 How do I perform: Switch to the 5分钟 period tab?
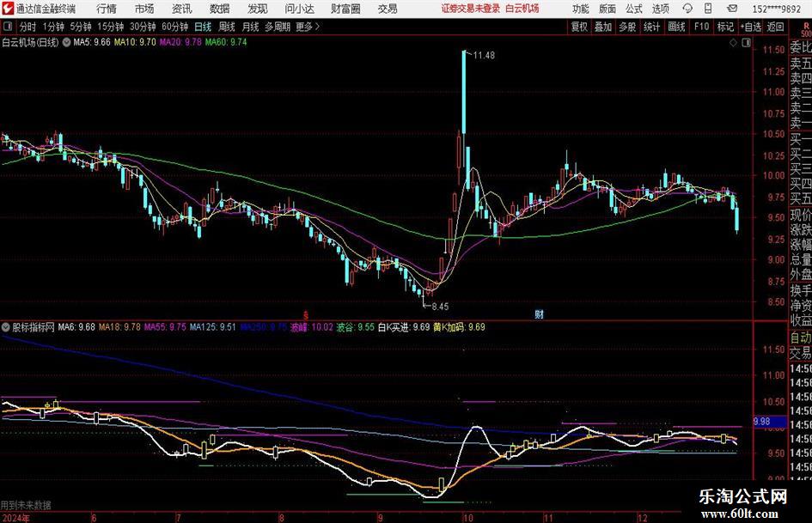click(81, 27)
